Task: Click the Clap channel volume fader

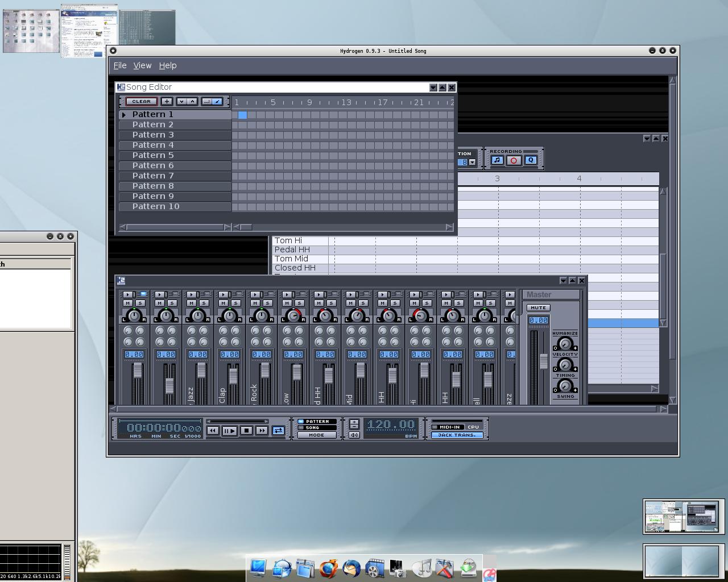Action: pos(233,377)
